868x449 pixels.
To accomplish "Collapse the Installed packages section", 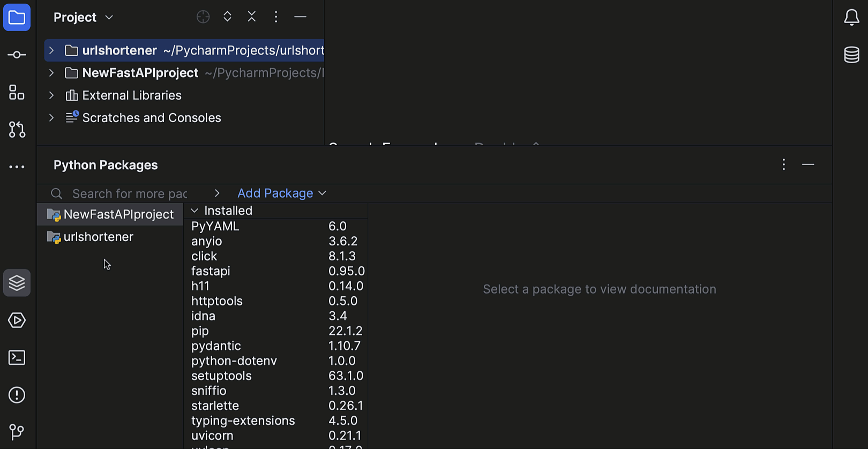I will coord(194,211).
